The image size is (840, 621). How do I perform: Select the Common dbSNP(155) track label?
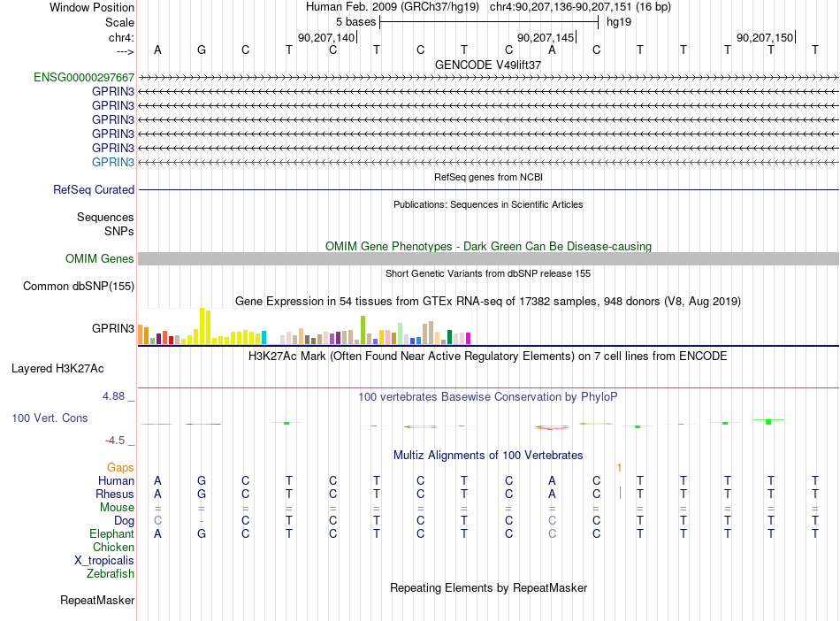pos(78,286)
